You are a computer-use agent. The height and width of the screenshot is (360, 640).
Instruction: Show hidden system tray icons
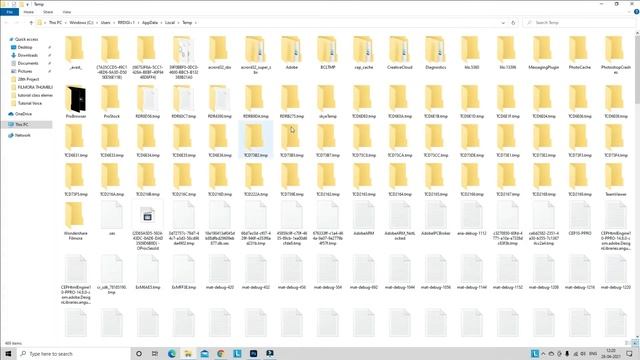coord(543,354)
